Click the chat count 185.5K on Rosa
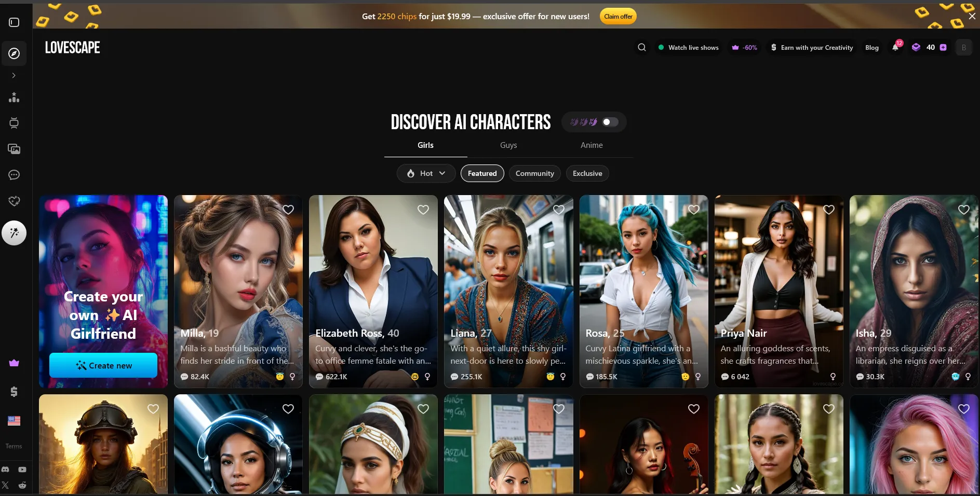The width and height of the screenshot is (980, 496). click(601, 377)
